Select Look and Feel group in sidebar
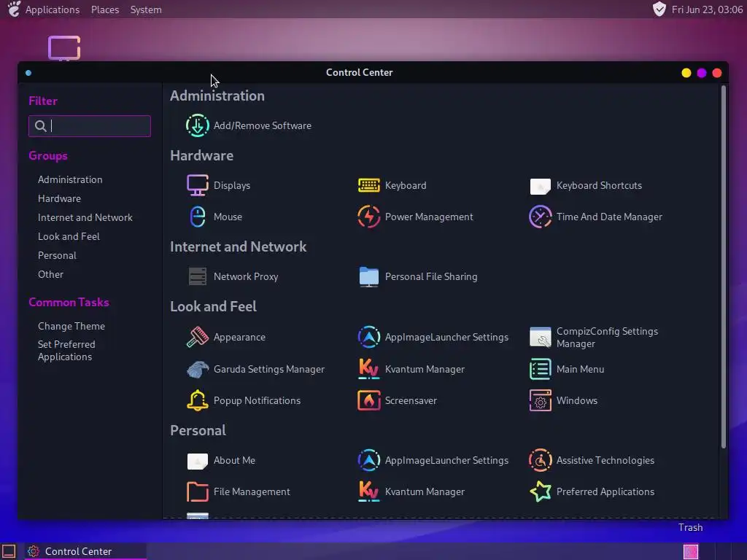The image size is (747, 560). 69,237
